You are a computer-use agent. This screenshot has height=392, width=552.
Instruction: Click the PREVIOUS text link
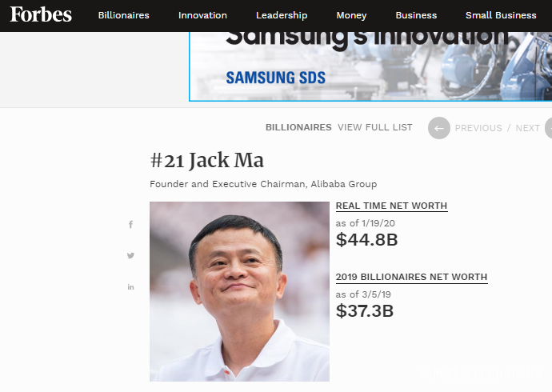click(x=478, y=128)
